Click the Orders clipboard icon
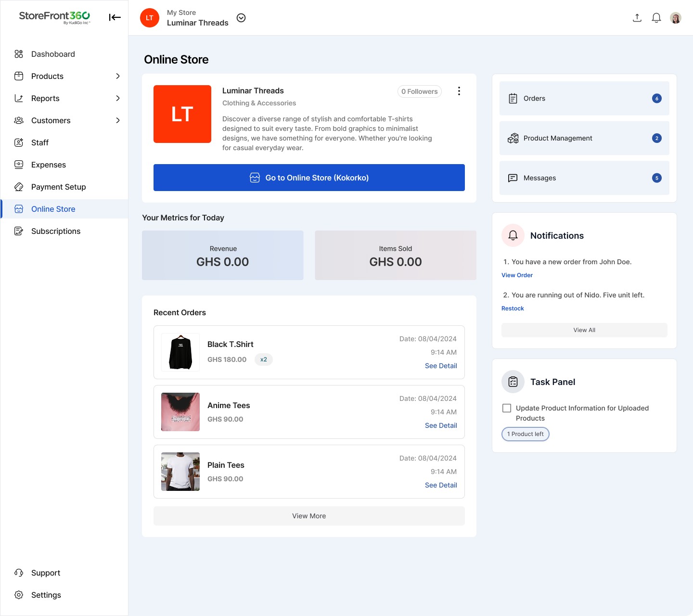Image resolution: width=693 pixels, height=616 pixels. point(513,98)
